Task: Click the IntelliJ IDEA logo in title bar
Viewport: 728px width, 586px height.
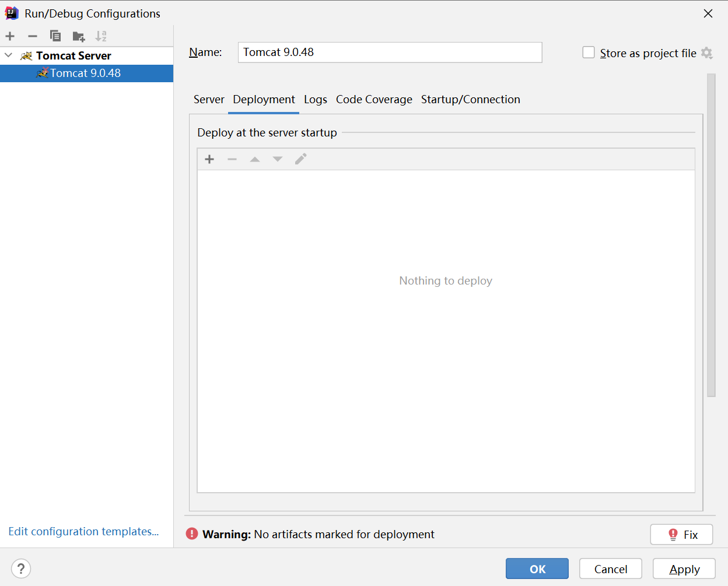Action: pos(12,13)
